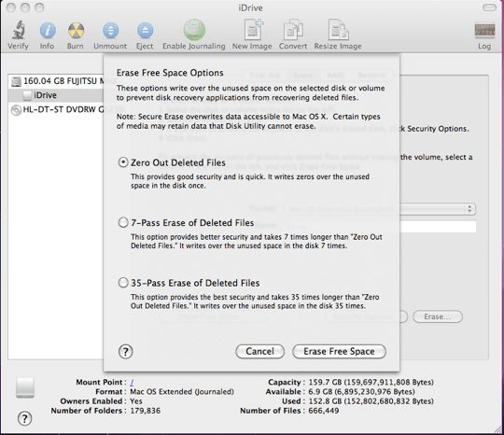504x435 pixels.
Task: Click the Mount Point slash link
Action: point(133,383)
